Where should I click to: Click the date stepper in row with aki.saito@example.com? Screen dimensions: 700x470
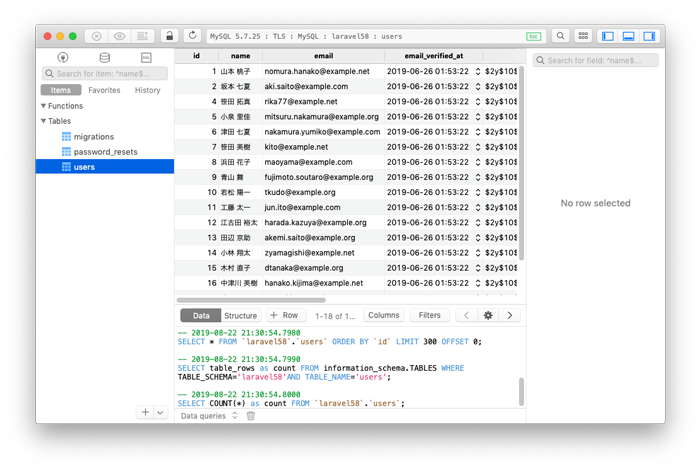pos(478,87)
